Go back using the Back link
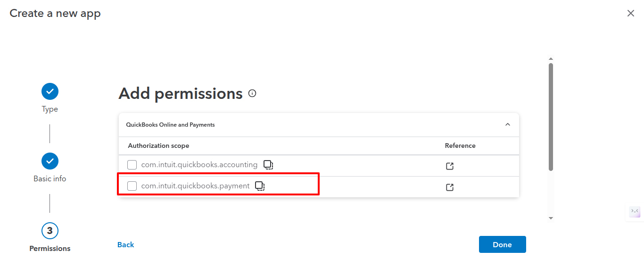The width and height of the screenshot is (644, 275). (126, 245)
